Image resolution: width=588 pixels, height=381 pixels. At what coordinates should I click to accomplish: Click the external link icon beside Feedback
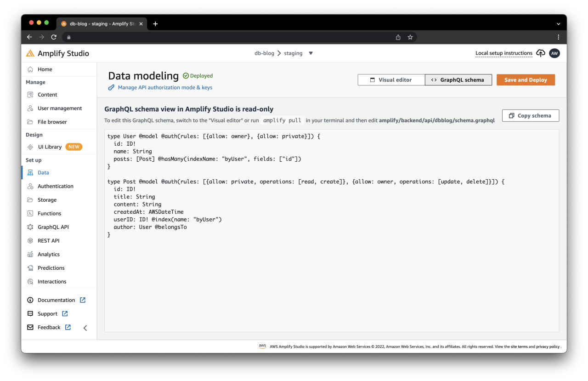pyautogui.click(x=68, y=327)
